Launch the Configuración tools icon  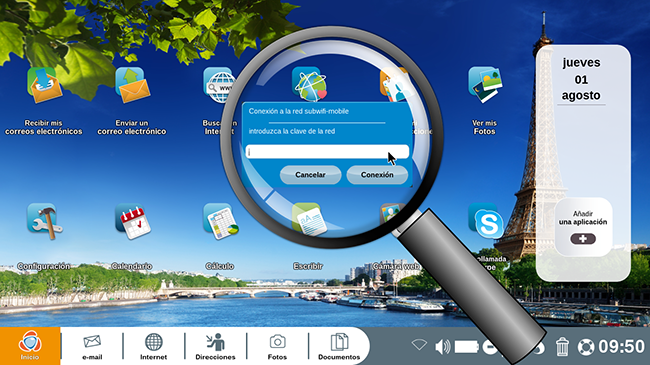[44, 221]
